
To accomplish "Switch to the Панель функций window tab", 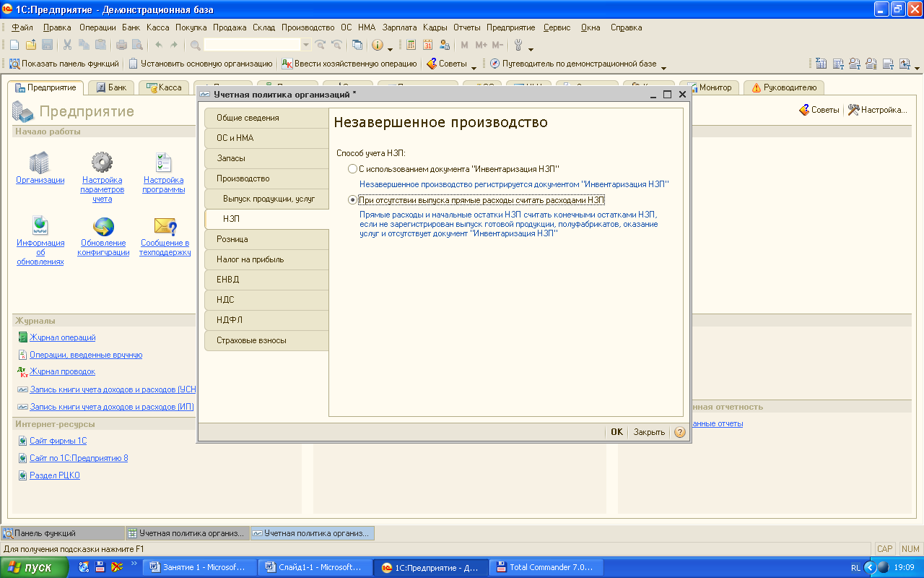I will click(x=62, y=533).
